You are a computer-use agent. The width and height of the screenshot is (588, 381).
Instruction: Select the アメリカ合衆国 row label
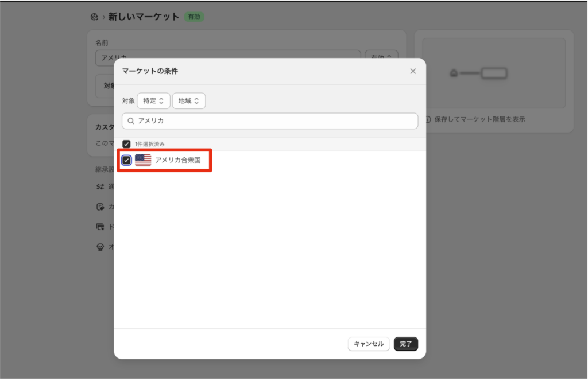[178, 161]
